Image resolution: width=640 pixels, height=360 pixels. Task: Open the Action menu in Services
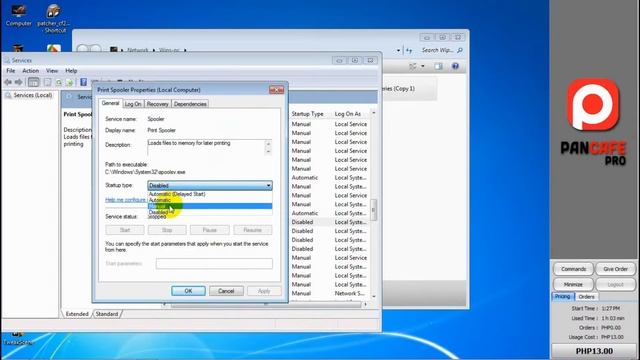31,71
